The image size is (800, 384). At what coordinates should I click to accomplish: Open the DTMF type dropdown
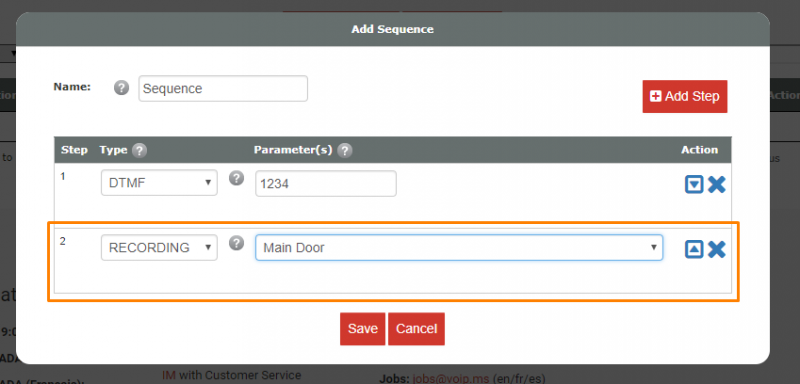(x=159, y=183)
